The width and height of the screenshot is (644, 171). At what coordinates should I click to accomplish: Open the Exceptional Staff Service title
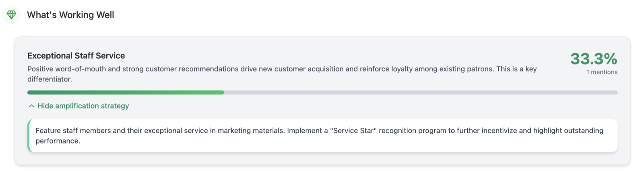click(76, 56)
